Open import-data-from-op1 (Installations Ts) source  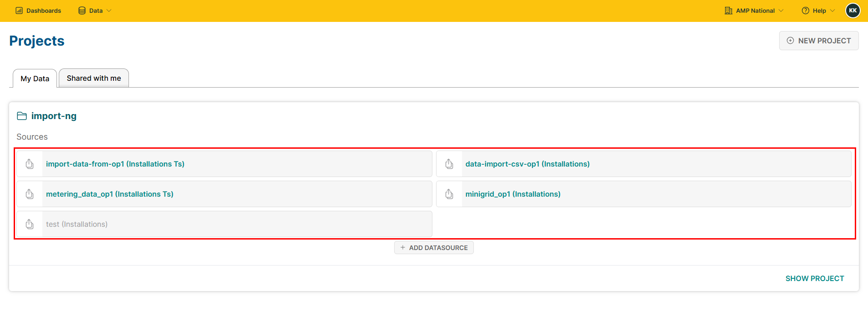coord(225,164)
